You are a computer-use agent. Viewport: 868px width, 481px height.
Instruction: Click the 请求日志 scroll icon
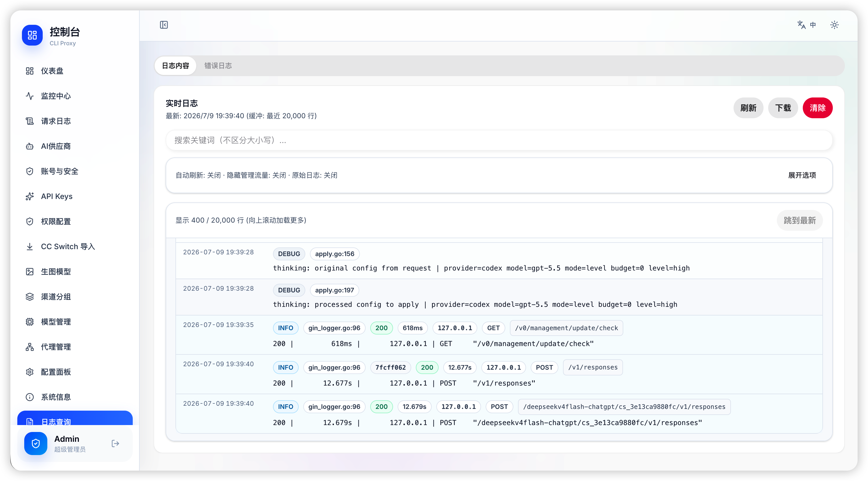coord(30,121)
